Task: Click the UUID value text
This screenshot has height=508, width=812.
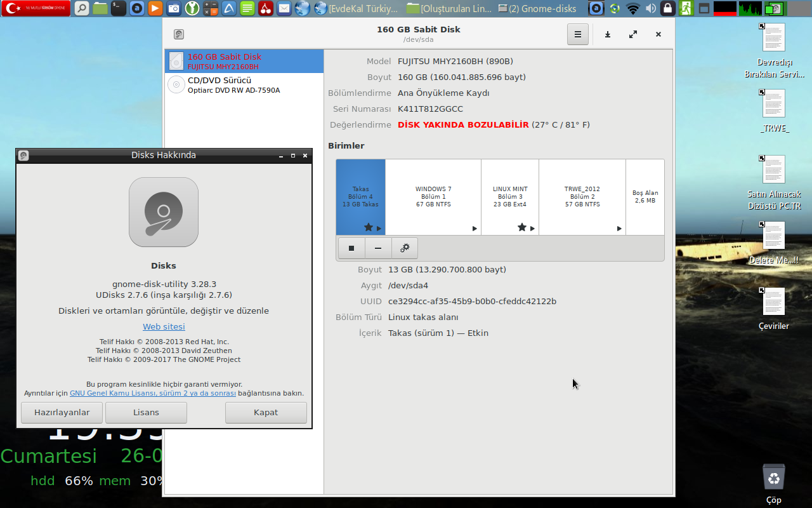Action: [x=472, y=301]
